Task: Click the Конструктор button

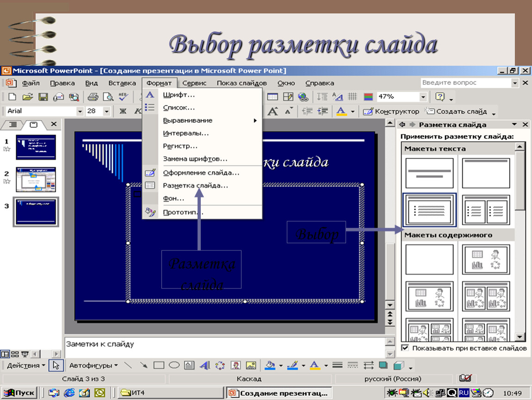Action: tap(391, 111)
